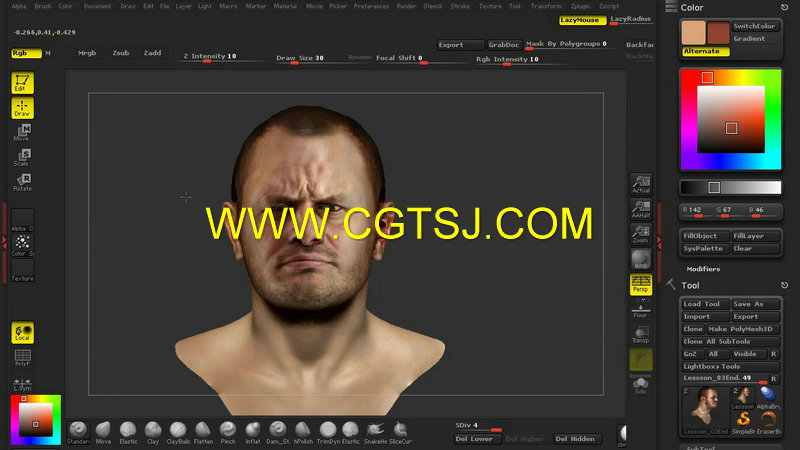Enable Zsub sculpt mode
800x450 pixels.
coord(121,53)
